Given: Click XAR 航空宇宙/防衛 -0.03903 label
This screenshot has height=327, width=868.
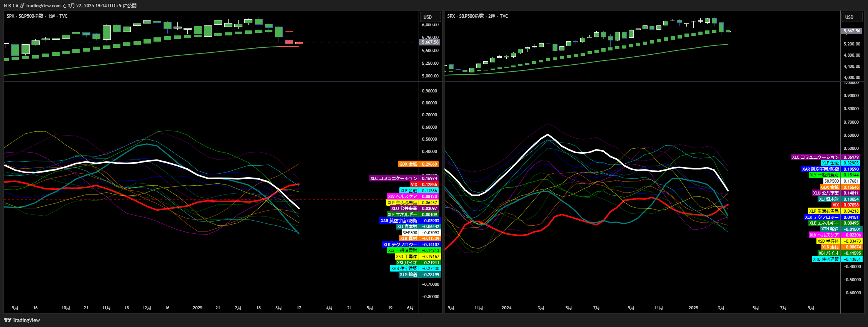Looking at the screenshot, I should click(x=409, y=221).
